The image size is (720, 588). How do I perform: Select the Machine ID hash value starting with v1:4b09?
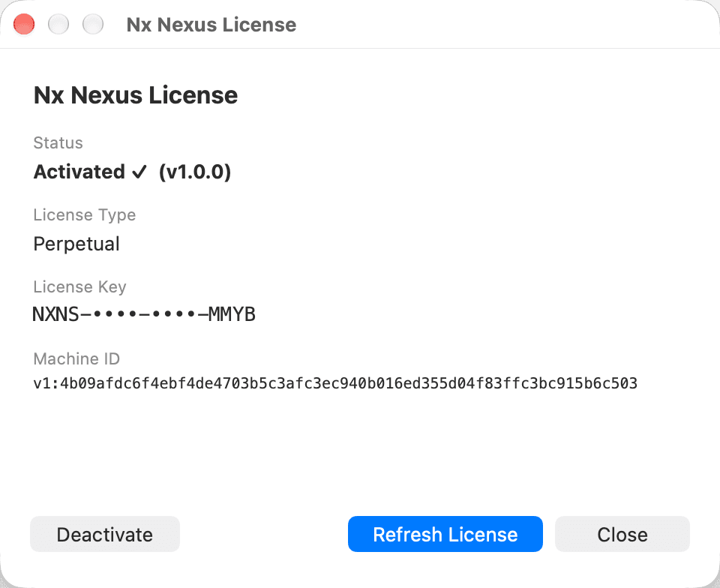[335, 383]
